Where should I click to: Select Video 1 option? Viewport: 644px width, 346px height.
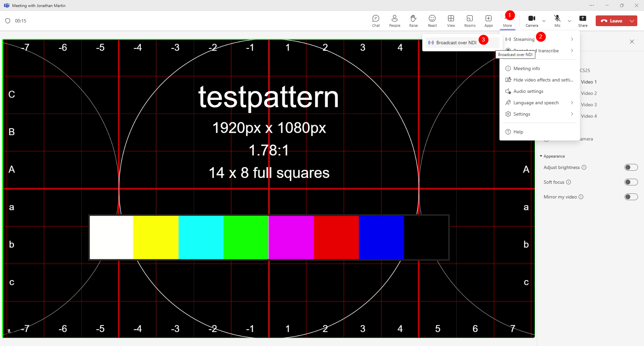point(589,82)
